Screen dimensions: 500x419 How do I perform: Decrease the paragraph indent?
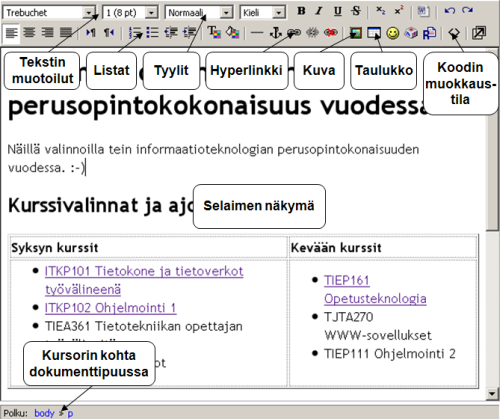(x=171, y=33)
